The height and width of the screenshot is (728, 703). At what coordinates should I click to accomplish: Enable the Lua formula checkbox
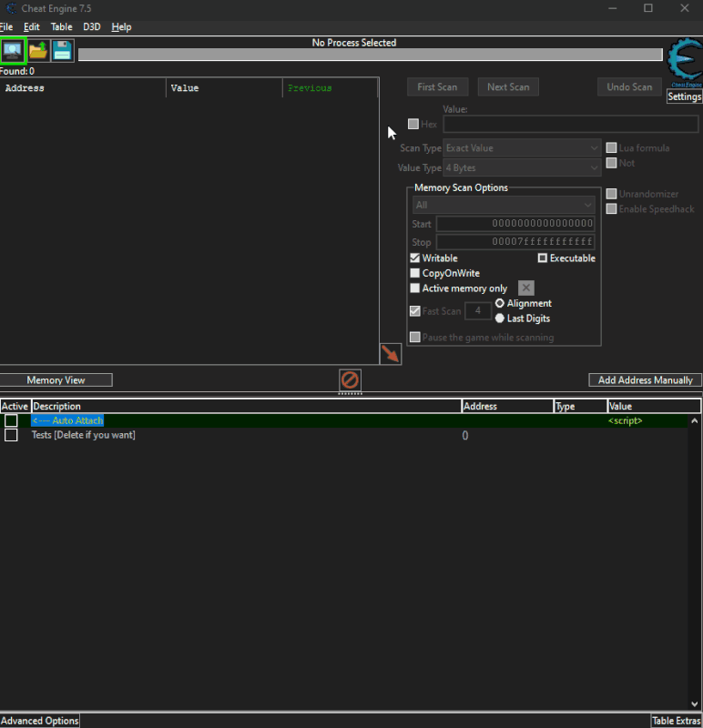coord(611,147)
